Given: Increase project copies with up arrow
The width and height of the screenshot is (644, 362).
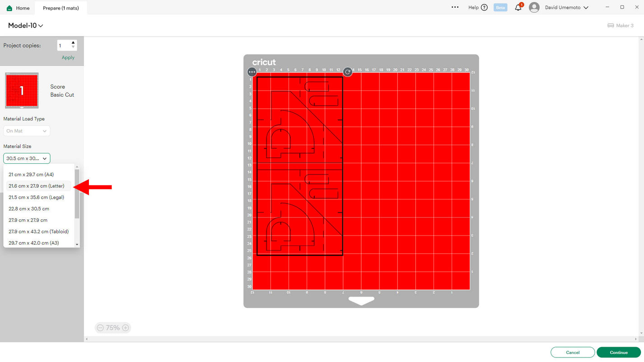Looking at the screenshot, I should 73,43.
